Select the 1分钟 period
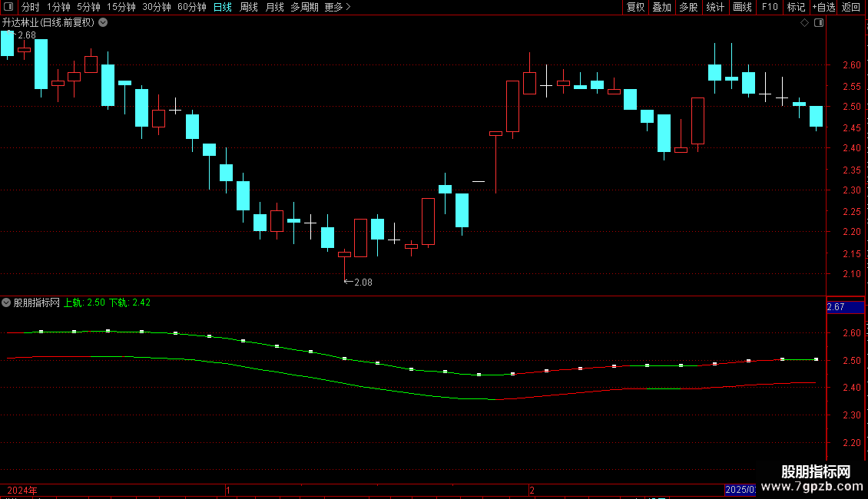Screen dimensions: 868x499 click(58, 7)
